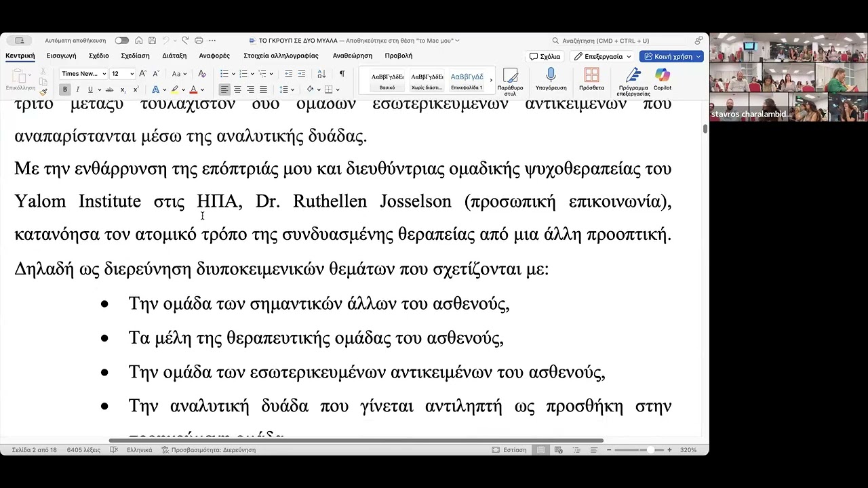This screenshot has width=868, height=488.
Task: Expand the styles gallery arrow
Action: [491, 81]
